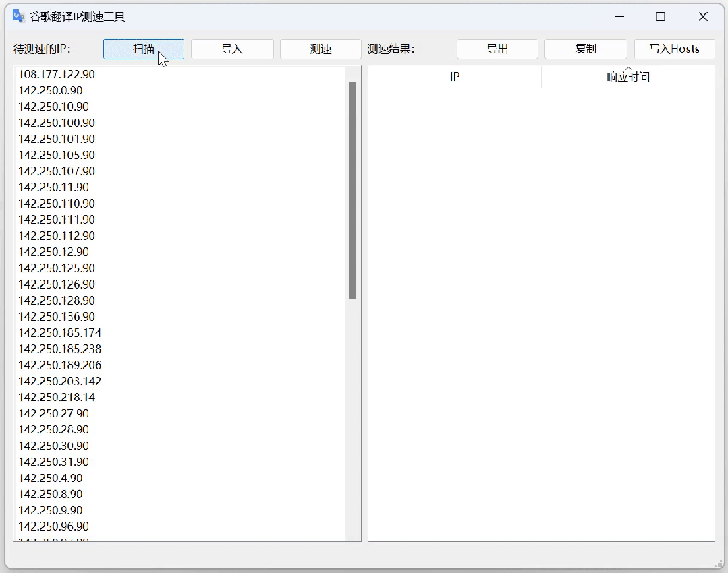Screen dimensions: 728x573
Task: Select IP 142.250.30.90 in the list
Action: tap(53, 446)
